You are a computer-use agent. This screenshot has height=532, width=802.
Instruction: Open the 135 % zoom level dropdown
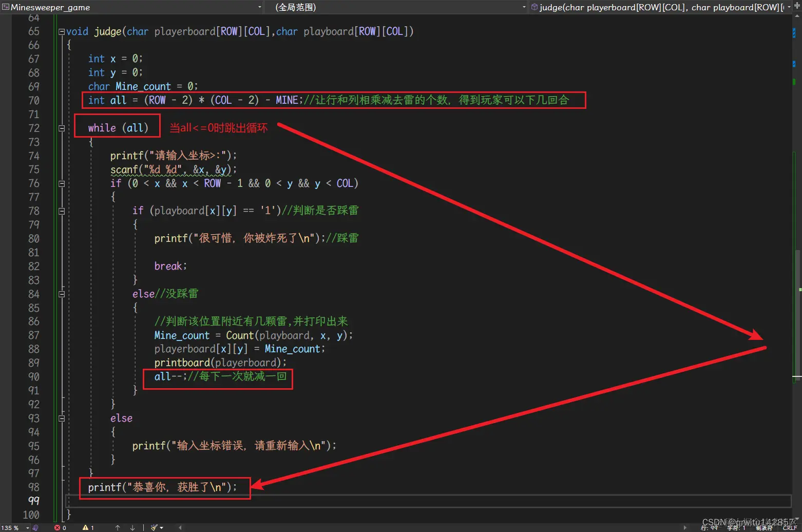click(27, 528)
